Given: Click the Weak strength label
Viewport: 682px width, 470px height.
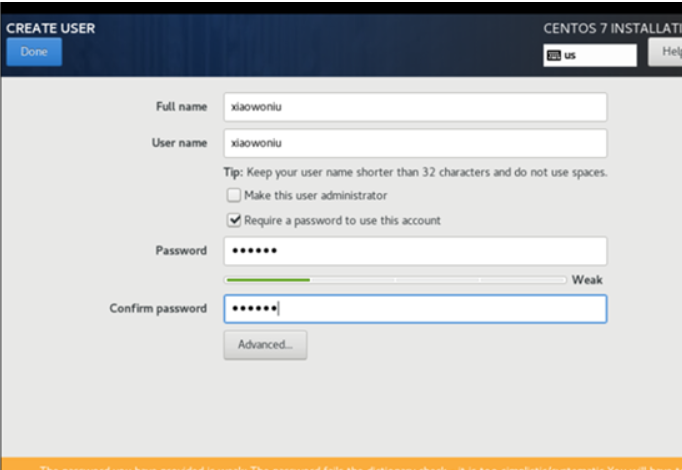Looking at the screenshot, I should 587,280.
